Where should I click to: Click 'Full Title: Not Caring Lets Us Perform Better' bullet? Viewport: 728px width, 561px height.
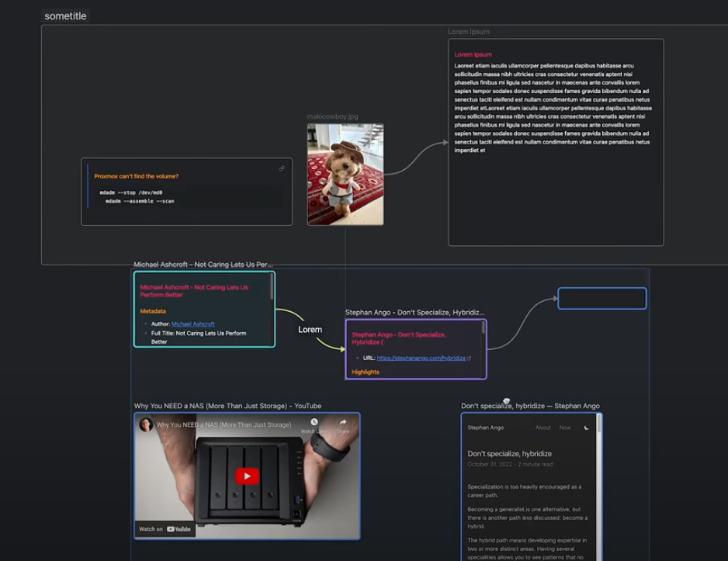pos(199,338)
